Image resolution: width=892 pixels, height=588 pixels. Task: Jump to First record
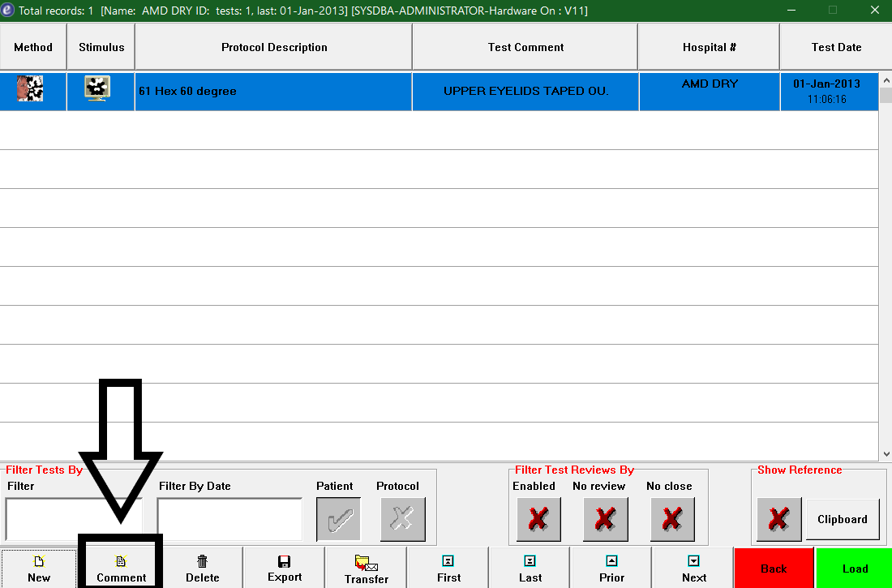point(448,568)
